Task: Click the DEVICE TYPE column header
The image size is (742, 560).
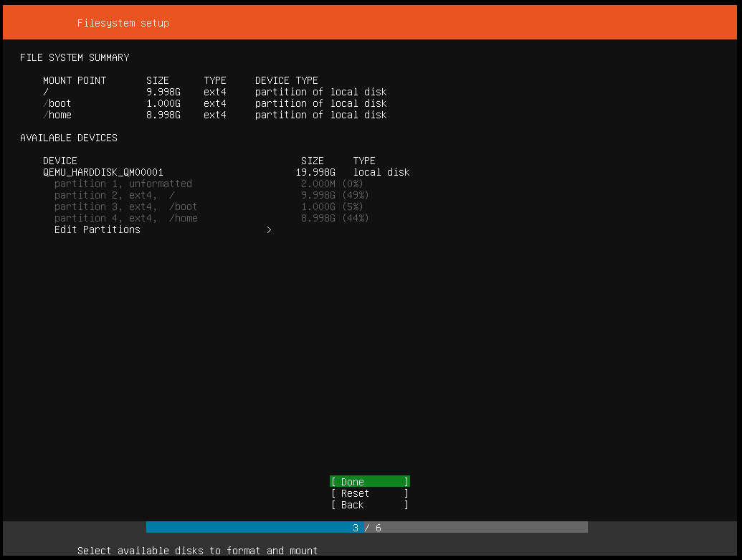Action: click(287, 80)
